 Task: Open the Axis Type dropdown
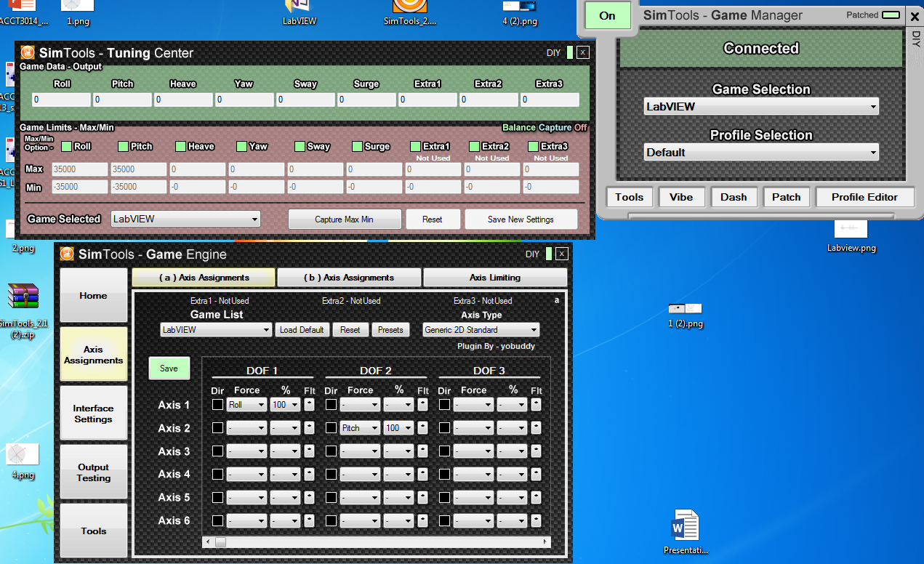coord(481,330)
